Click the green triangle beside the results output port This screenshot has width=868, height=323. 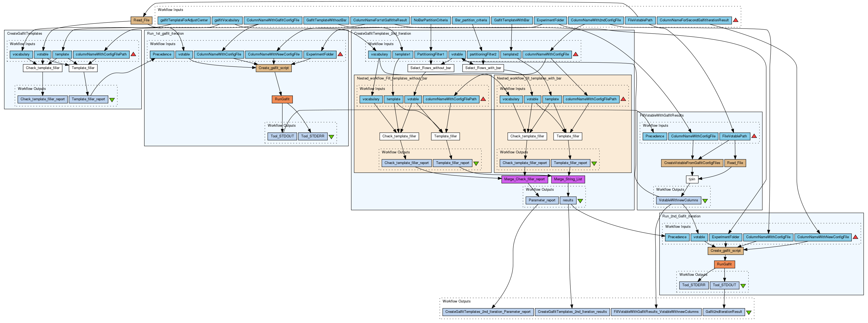pyautogui.click(x=580, y=201)
